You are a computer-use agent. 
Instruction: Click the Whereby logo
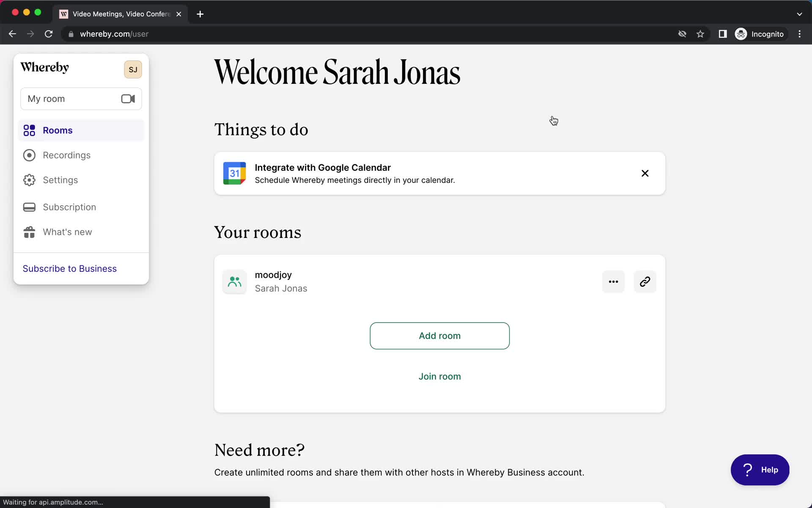[44, 67]
